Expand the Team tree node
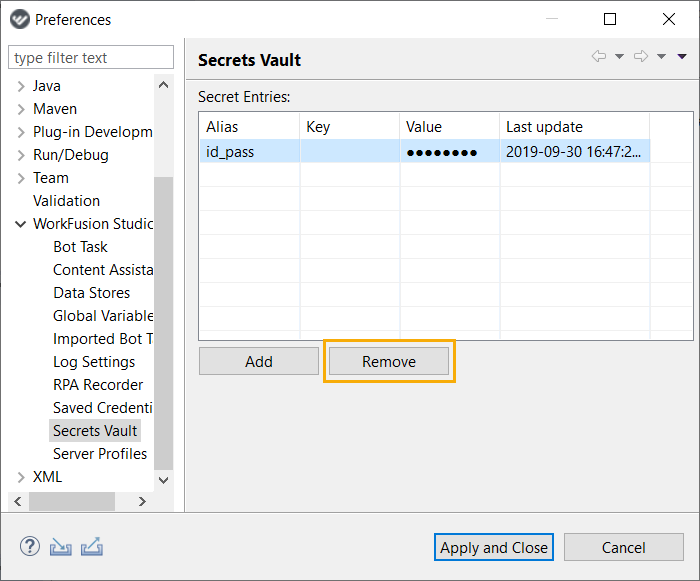This screenshot has height=581, width=700. [21, 178]
